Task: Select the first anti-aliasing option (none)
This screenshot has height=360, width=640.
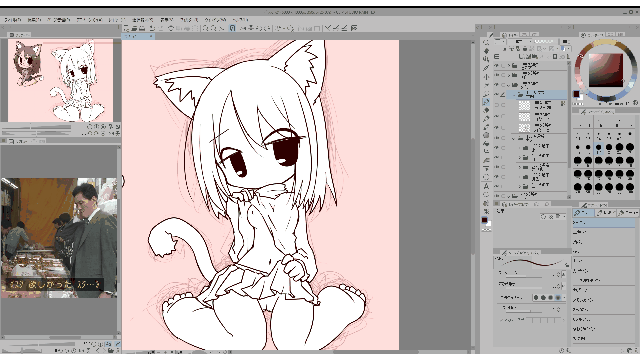Action: point(536,298)
